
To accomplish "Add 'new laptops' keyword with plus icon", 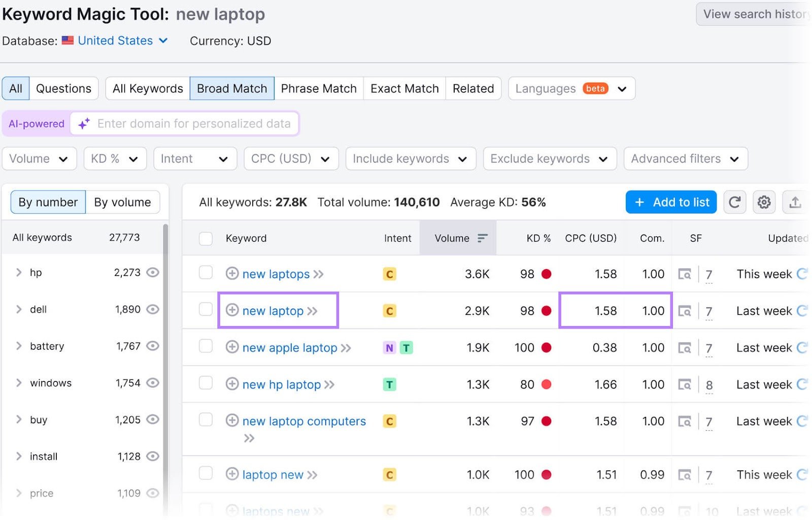I will point(232,273).
